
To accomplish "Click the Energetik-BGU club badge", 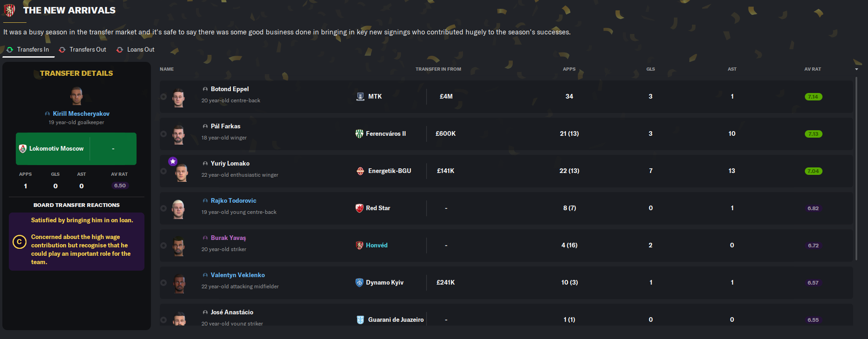I will 360,171.
